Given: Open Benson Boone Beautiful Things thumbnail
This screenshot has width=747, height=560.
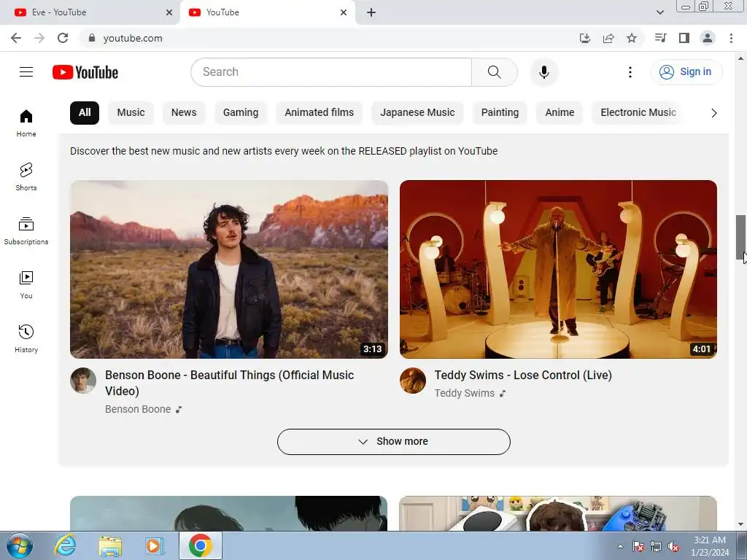Looking at the screenshot, I should [x=228, y=269].
